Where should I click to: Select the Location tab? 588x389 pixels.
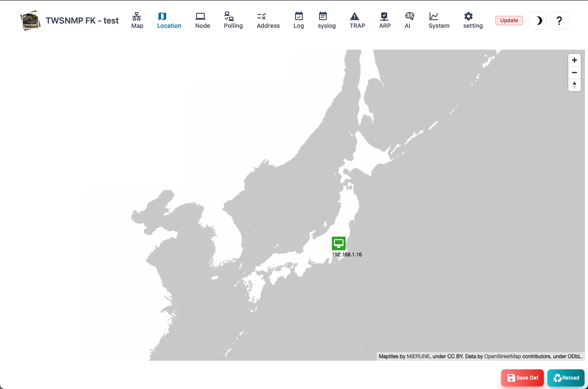[169, 21]
